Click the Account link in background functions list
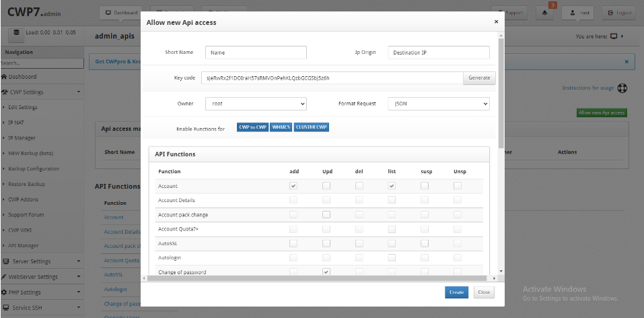Image resolution: width=644 pixels, height=318 pixels. click(x=114, y=217)
